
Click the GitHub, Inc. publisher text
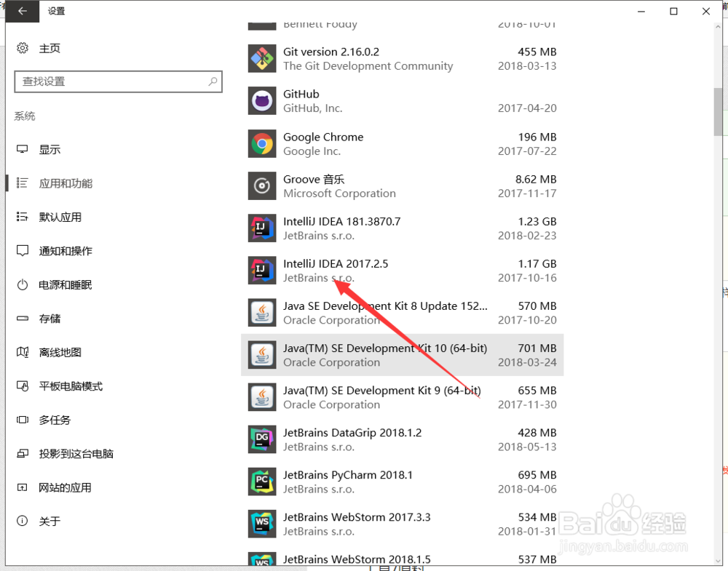[x=313, y=108]
